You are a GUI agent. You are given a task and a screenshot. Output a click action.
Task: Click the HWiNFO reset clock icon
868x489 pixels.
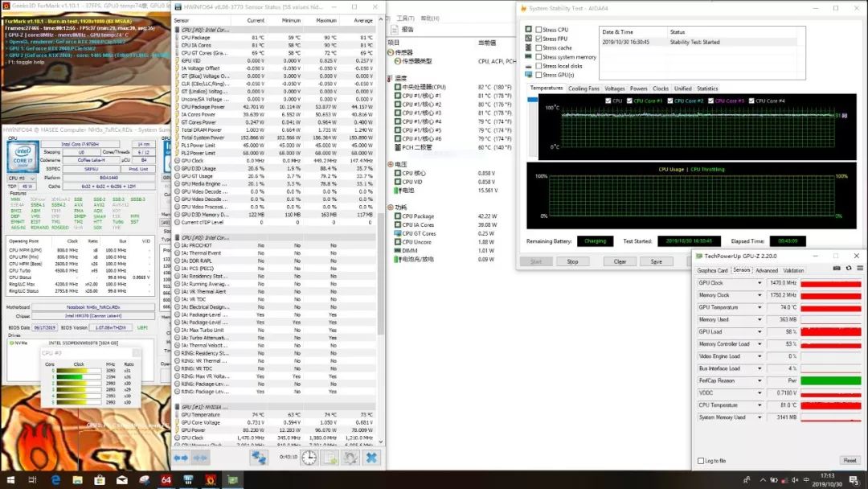[x=309, y=458]
